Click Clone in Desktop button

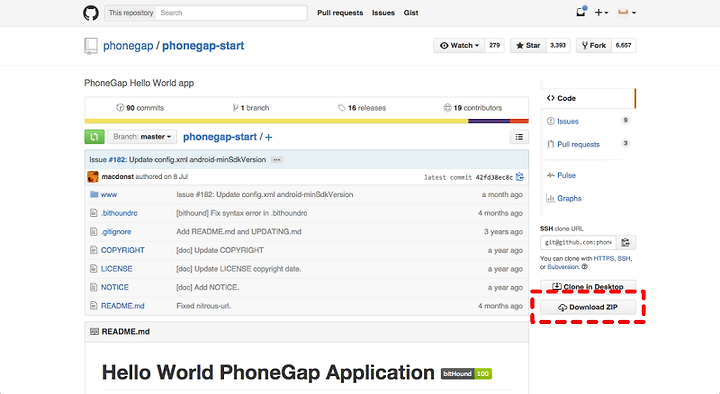588,287
